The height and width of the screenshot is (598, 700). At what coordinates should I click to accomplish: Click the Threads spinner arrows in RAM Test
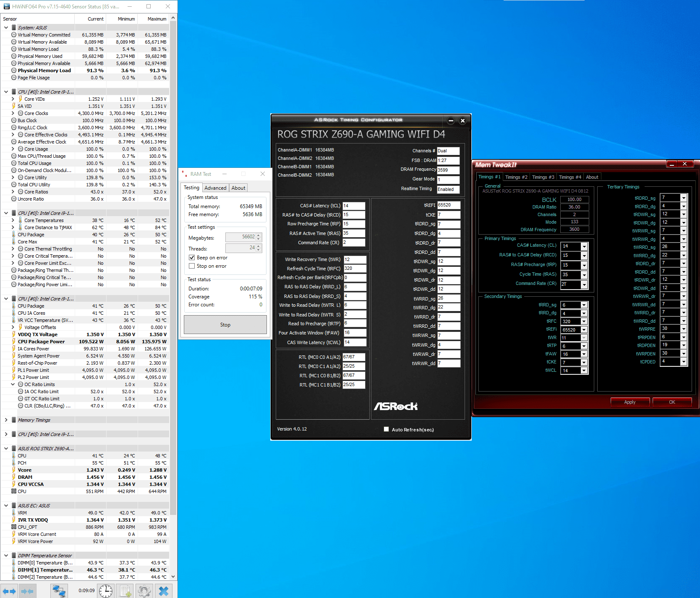click(259, 248)
